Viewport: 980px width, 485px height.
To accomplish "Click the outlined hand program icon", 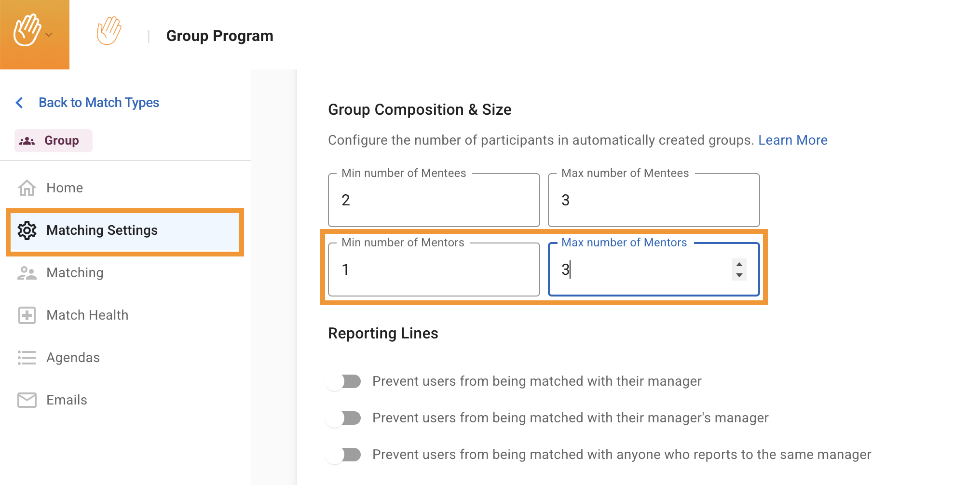I will point(109,31).
